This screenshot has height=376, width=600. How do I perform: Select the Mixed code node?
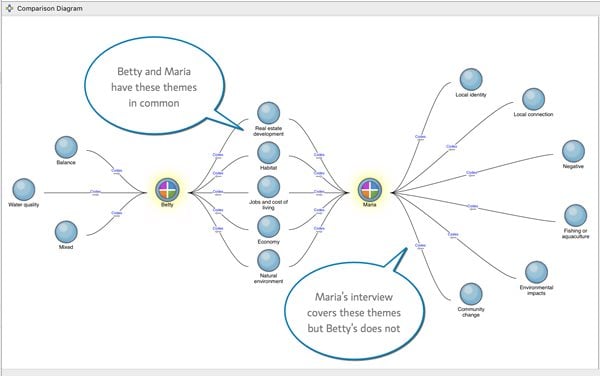[66, 232]
